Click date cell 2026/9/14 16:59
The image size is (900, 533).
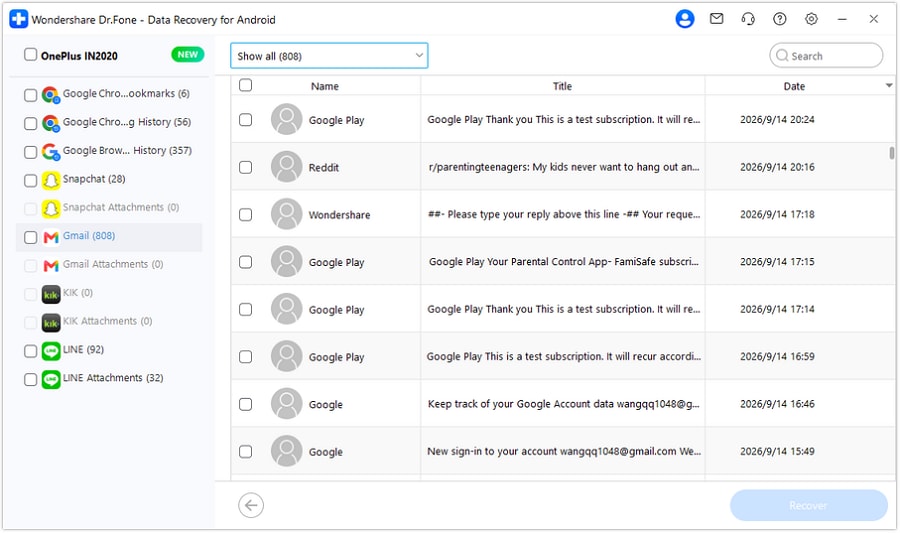coord(777,356)
